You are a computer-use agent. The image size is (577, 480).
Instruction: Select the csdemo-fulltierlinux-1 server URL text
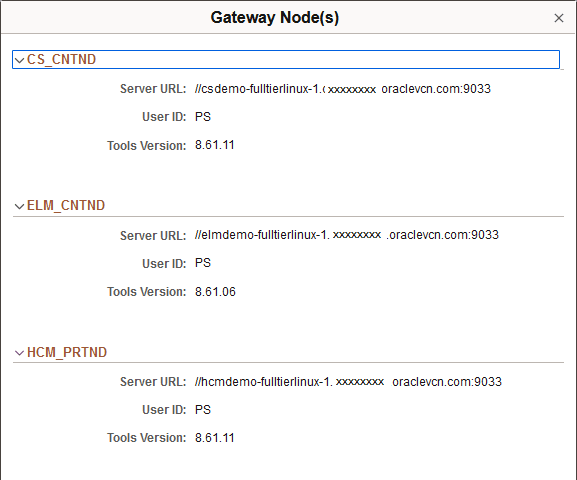point(343,89)
